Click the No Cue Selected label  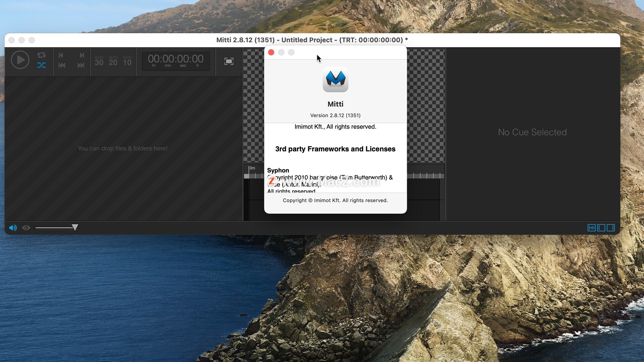pos(532,132)
